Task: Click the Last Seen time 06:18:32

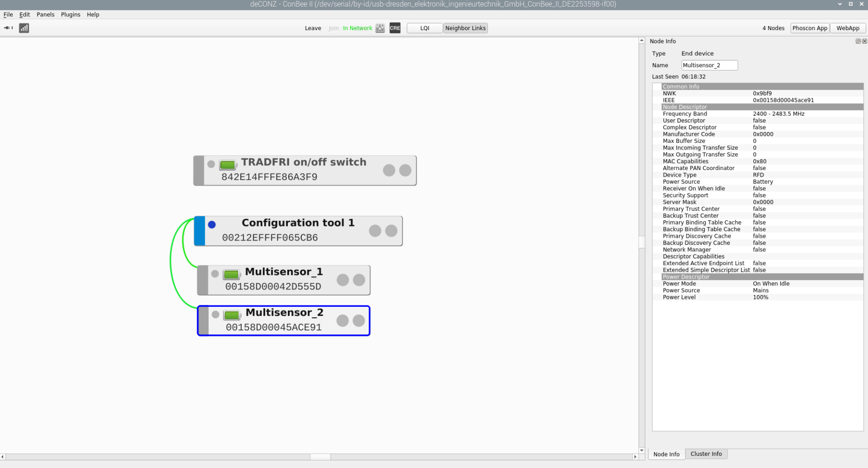Action: tap(693, 77)
